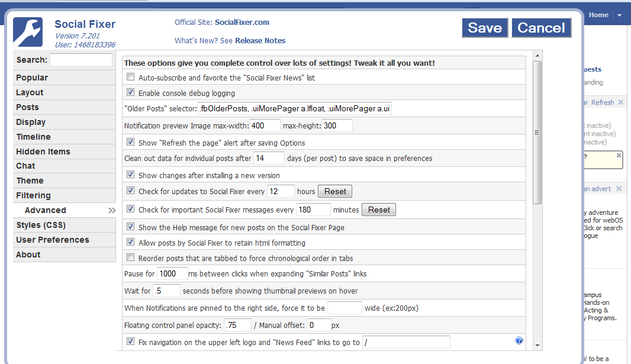Click the options scrollbar up arrow
This screenshot has height=364, width=631.
pos(537,56)
